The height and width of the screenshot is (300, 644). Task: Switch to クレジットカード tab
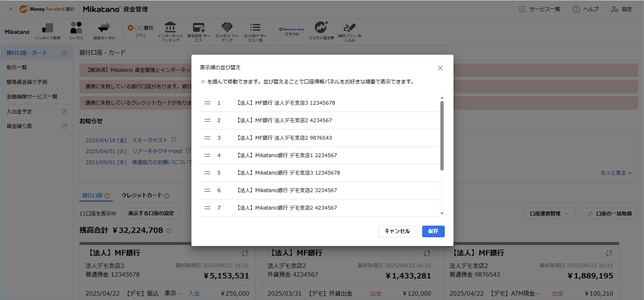145,196
